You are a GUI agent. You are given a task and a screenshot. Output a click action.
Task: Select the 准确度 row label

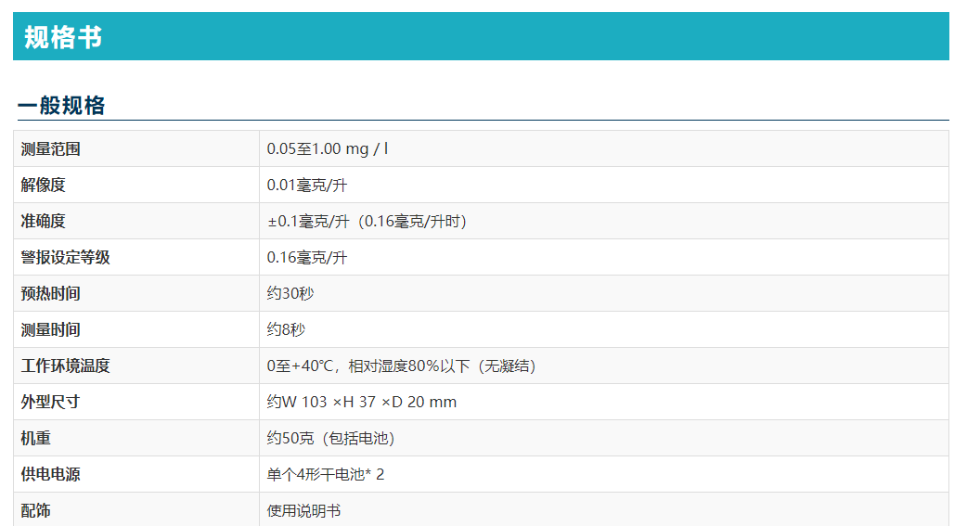point(43,222)
